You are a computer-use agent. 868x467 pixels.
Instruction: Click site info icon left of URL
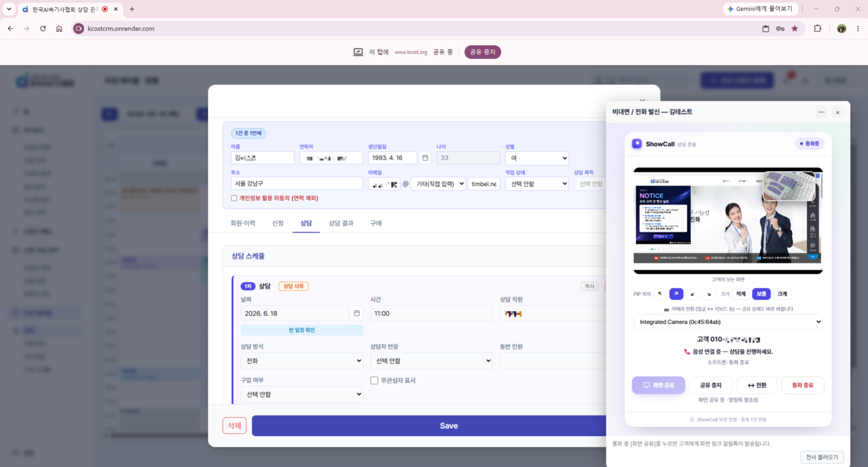click(79, 29)
